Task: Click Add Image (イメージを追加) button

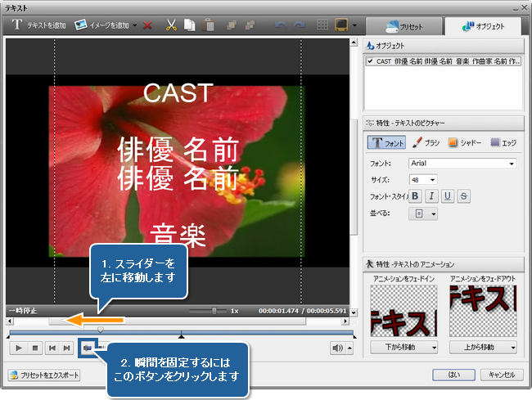Action: coord(101,25)
